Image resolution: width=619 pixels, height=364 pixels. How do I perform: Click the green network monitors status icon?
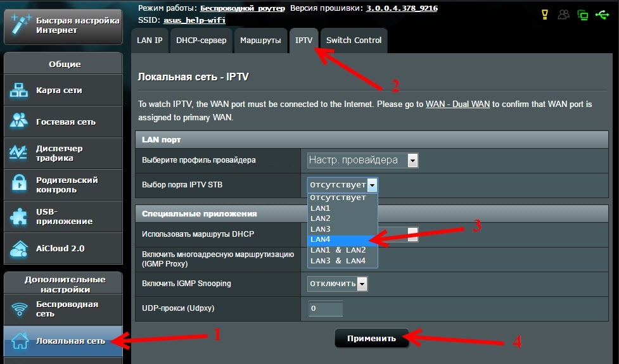pyautogui.click(x=583, y=15)
